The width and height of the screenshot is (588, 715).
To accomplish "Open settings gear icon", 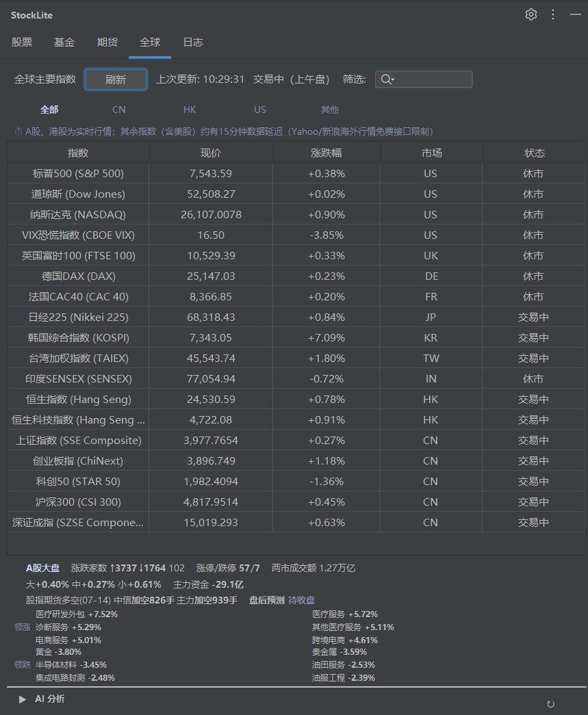I will point(531,14).
